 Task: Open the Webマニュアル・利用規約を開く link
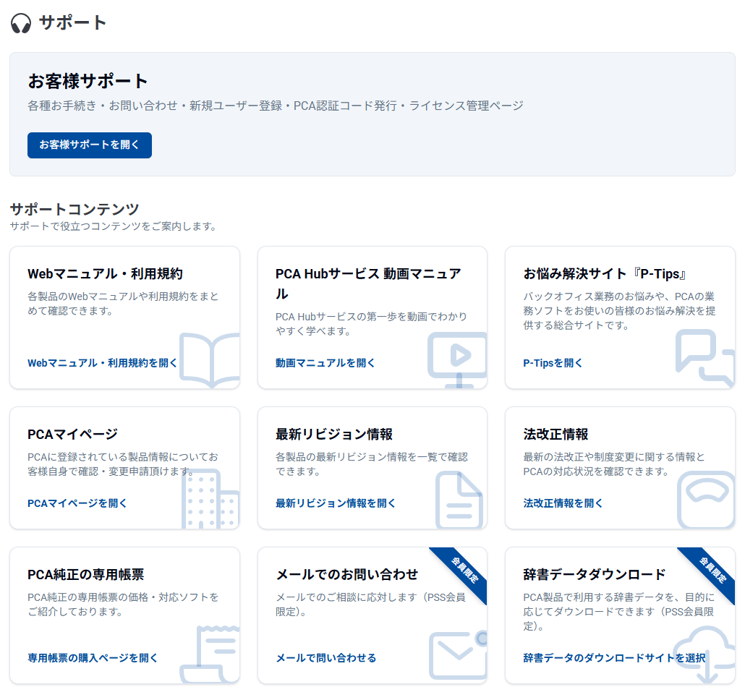pos(102,363)
